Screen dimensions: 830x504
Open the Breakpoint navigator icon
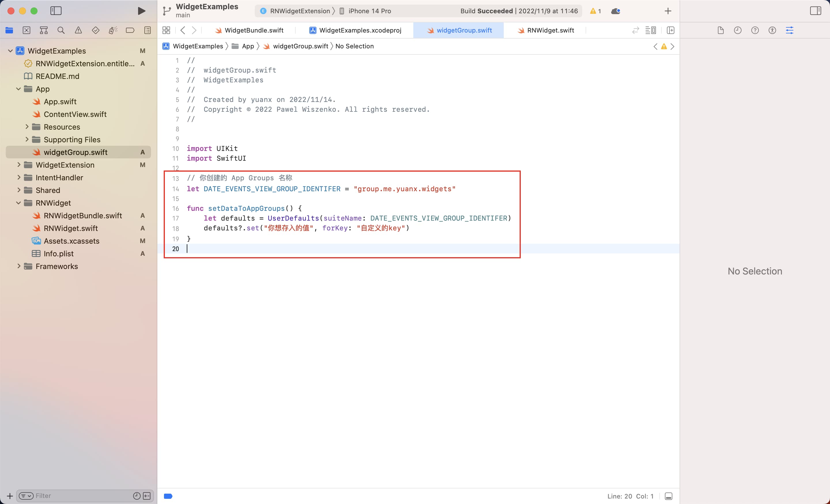point(130,30)
